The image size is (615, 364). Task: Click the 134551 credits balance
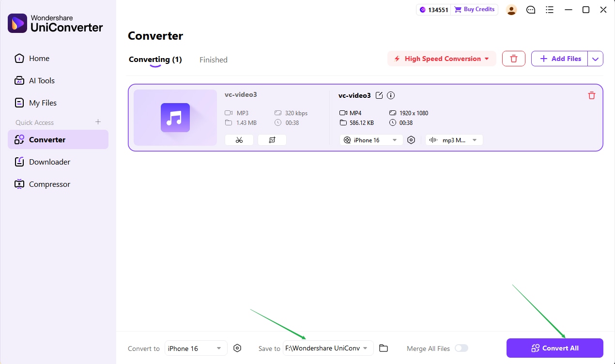pyautogui.click(x=434, y=10)
